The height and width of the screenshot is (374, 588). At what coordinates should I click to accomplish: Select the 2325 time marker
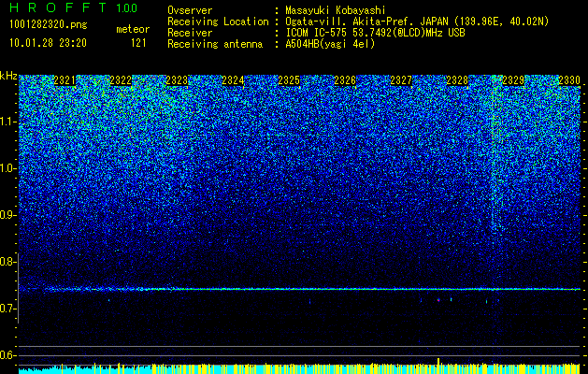[289, 80]
